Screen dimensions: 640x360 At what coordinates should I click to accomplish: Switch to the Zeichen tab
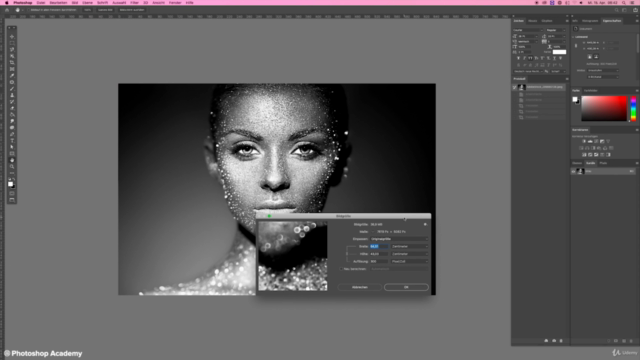(x=518, y=21)
